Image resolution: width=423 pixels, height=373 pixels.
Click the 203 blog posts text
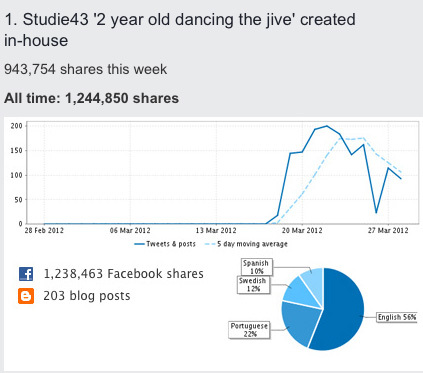87,296
